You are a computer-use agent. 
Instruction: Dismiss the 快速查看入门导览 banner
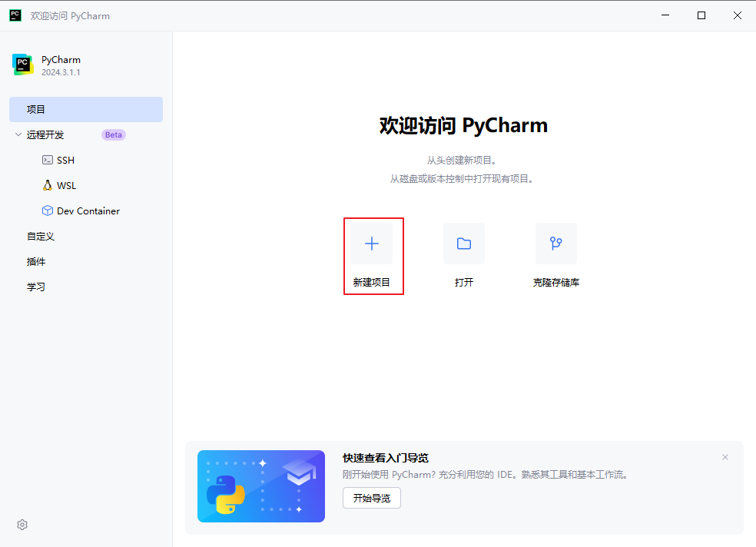725,457
